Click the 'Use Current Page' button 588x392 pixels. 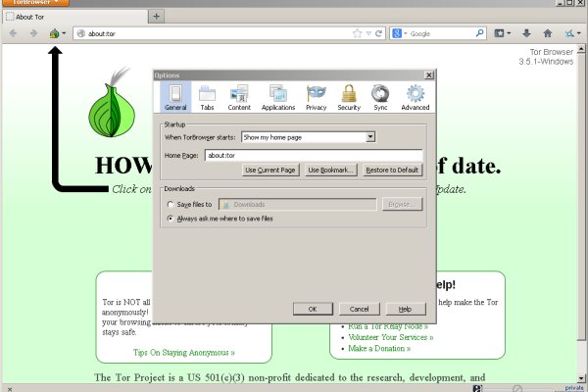point(269,171)
